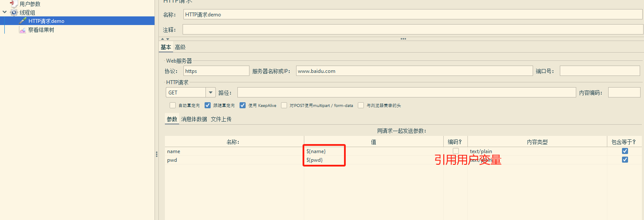Click the 内容编码 input field
Image resolution: width=644 pixels, height=220 pixels.
pos(624,92)
